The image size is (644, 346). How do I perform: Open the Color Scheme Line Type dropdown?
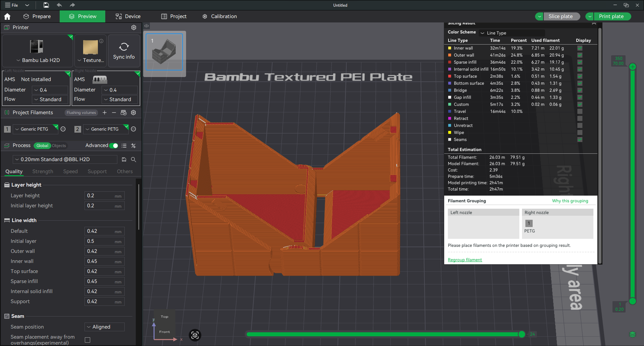point(512,33)
